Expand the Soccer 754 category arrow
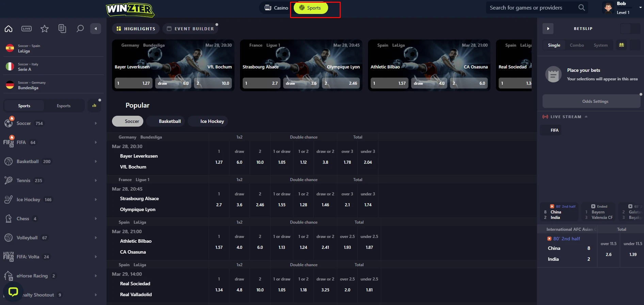The image size is (644, 305). 96,123
